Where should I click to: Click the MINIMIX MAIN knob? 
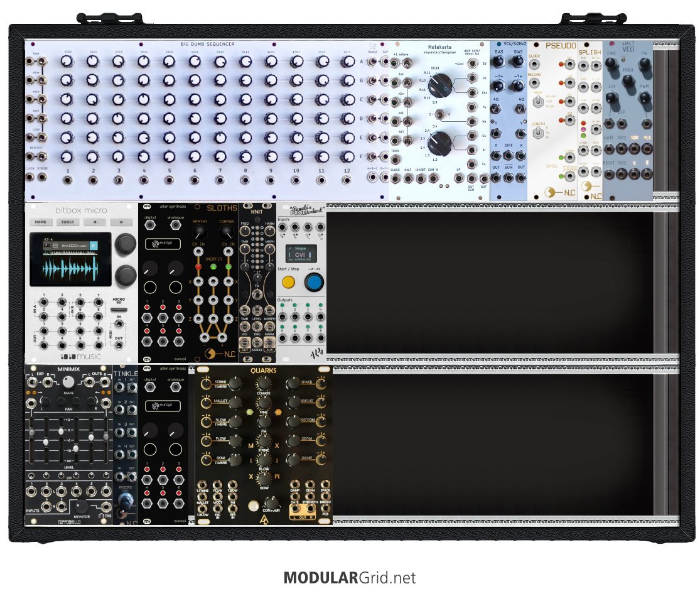[68, 382]
